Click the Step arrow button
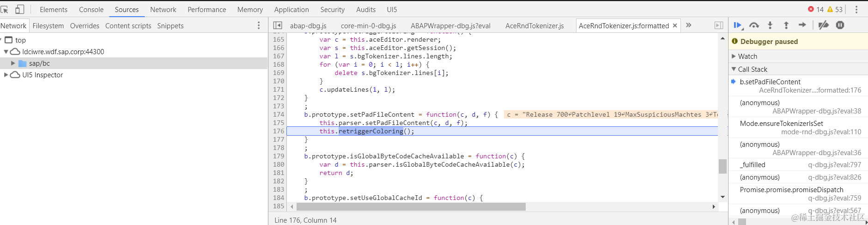Image resolution: width=868 pixels, height=225 pixels. tap(802, 25)
